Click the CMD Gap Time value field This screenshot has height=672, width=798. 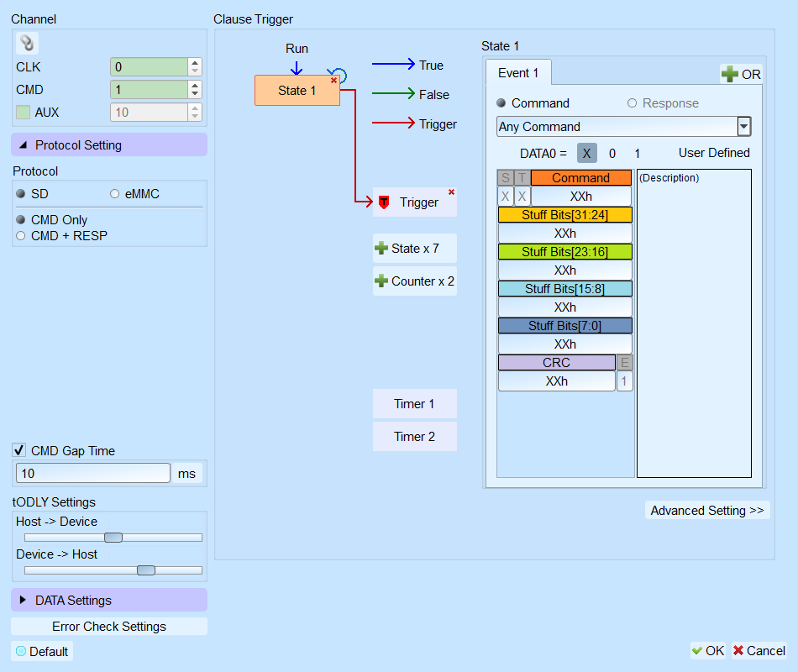(93, 474)
